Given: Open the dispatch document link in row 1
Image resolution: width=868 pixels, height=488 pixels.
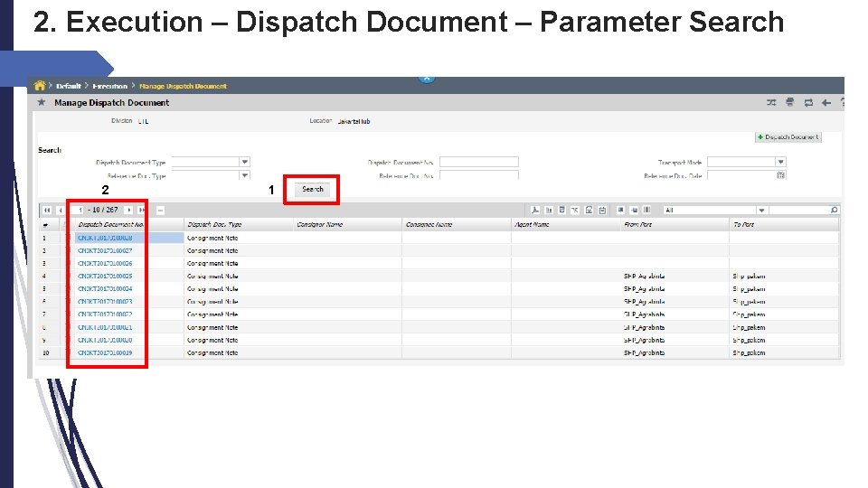Looking at the screenshot, I should tap(105, 238).
